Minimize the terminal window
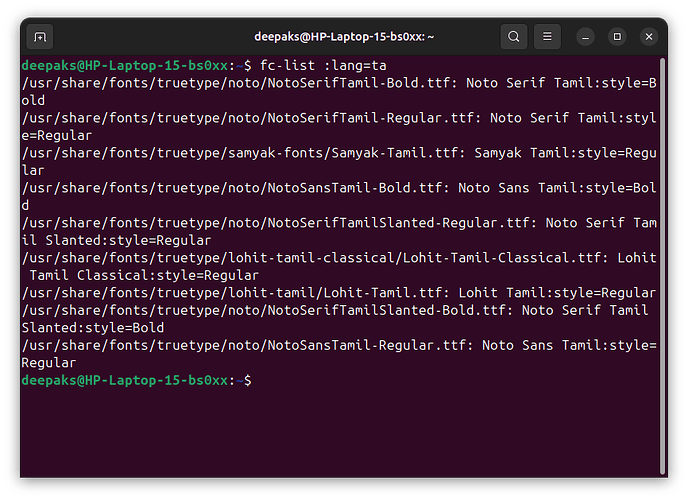 tap(585, 37)
